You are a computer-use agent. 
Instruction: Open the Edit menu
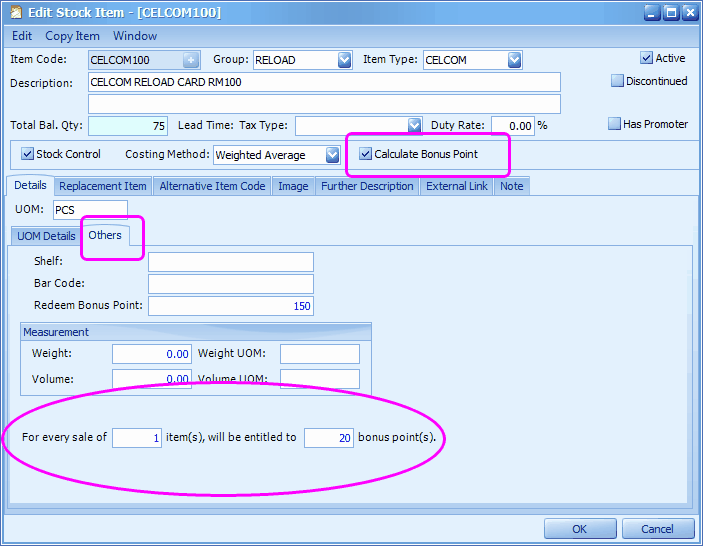[x=22, y=36]
